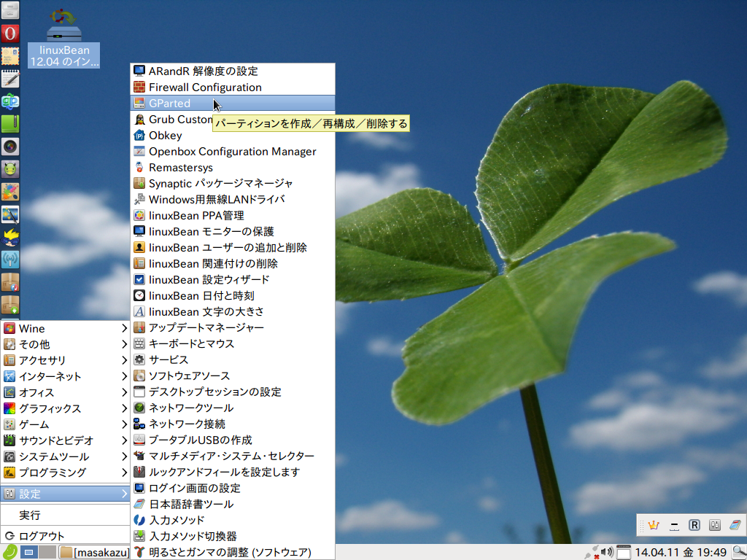Open linuxBean 関連付けの削除
The image size is (747, 560).
tap(233, 263)
